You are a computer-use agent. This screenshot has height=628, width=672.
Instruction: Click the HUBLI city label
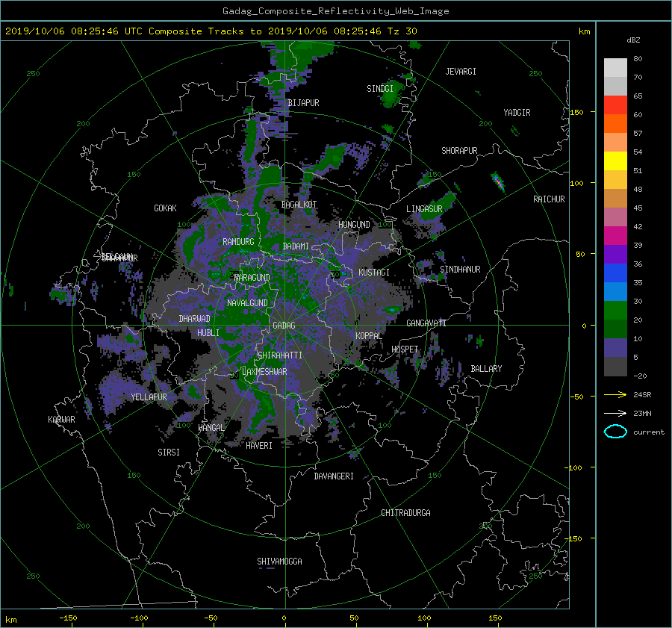(208, 333)
